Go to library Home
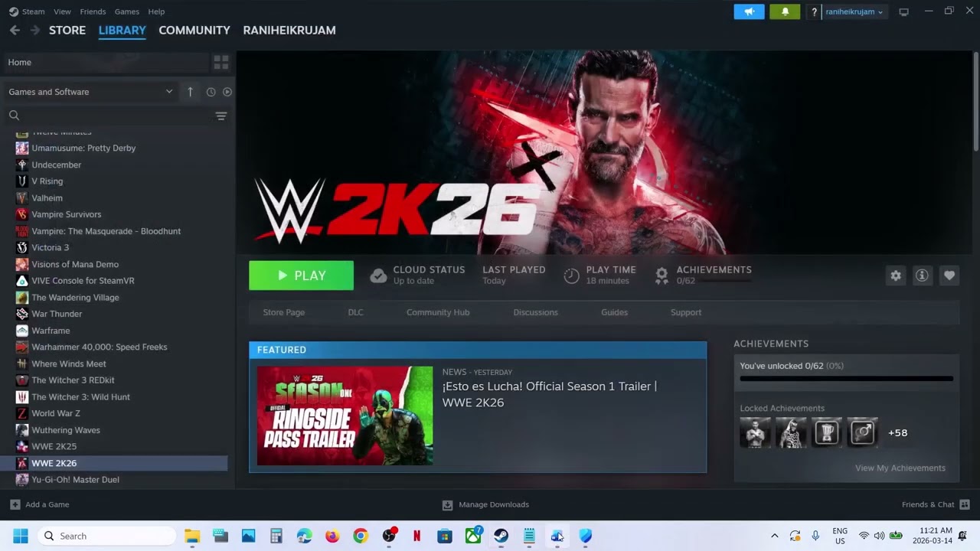Image resolution: width=980 pixels, height=551 pixels. pos(106,62)
